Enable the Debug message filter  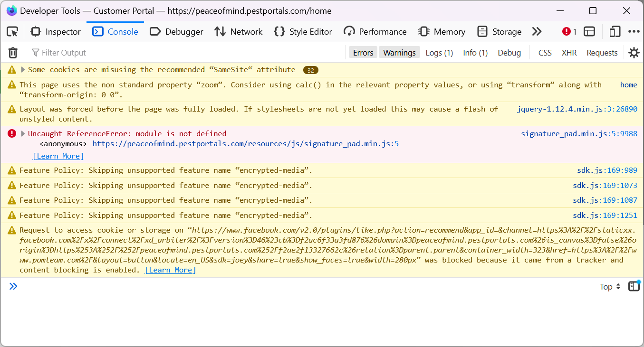[x=509, y=52]
